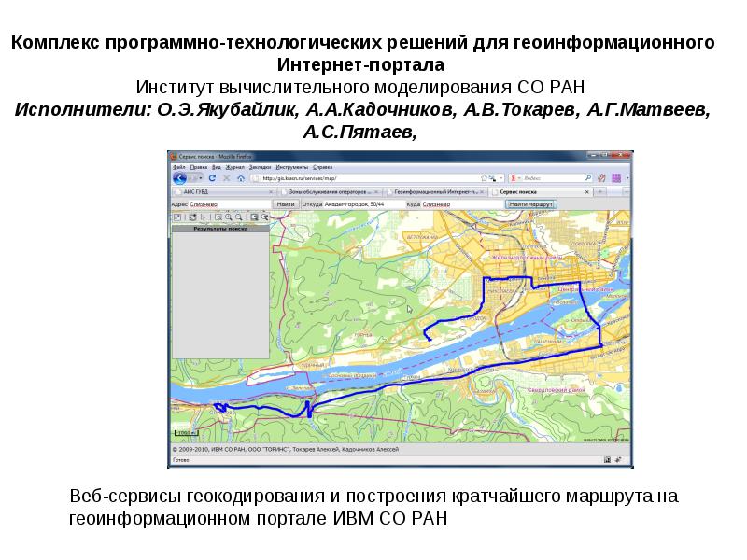Click the browser Back arrow button
The height and width of the screenshot is (560, 747).
click(178, 177)
